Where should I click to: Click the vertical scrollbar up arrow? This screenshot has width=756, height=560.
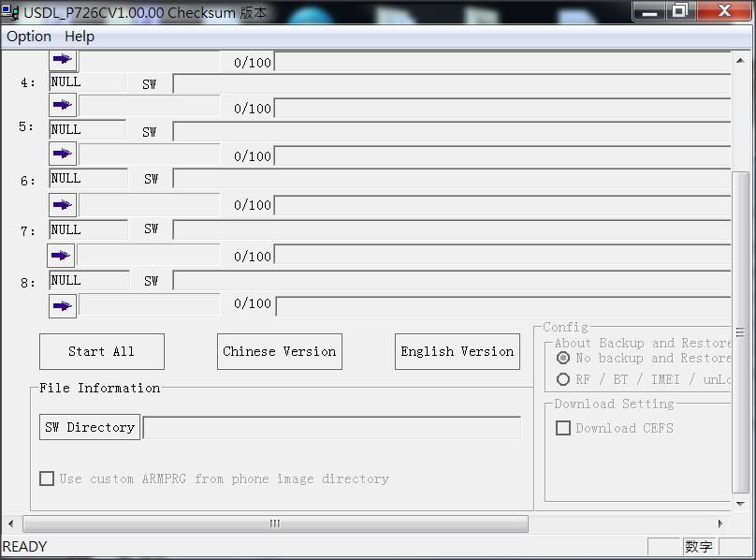[740, 60]
